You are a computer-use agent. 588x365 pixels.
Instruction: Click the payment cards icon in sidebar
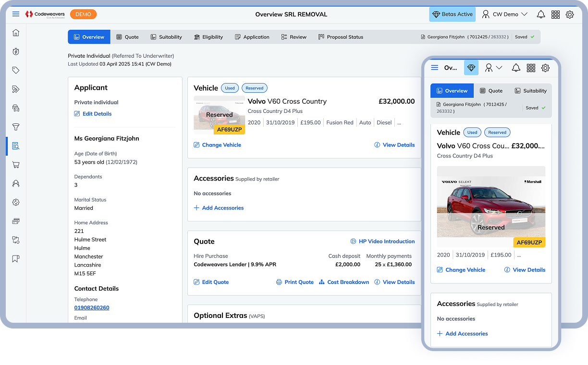(x=16, y=221)
